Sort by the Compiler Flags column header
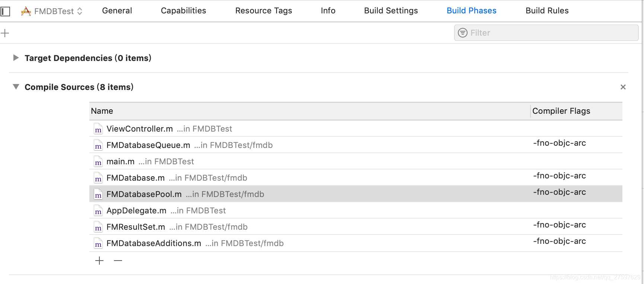Viewport: 644px width, 284px height. tap(576, 111)
